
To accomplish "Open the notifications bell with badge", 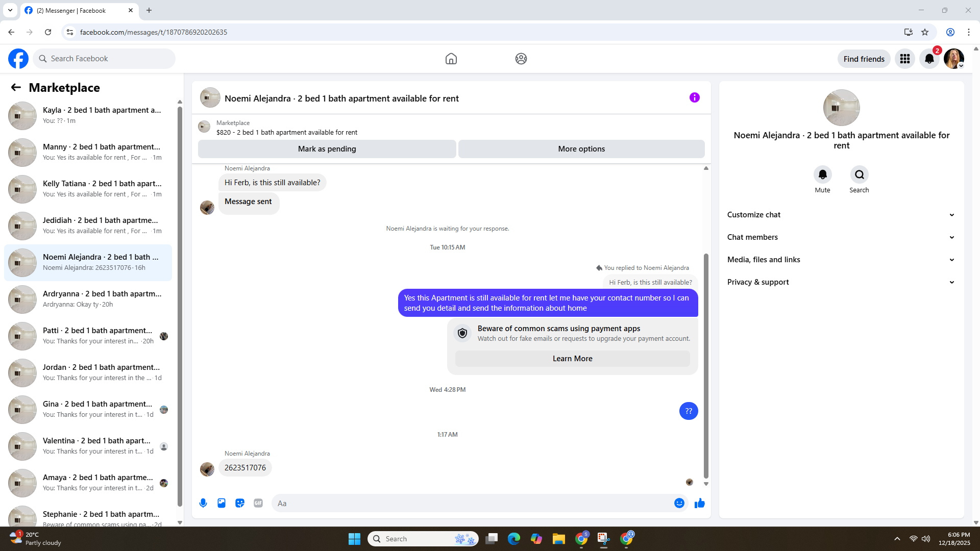I will (929, 59).
